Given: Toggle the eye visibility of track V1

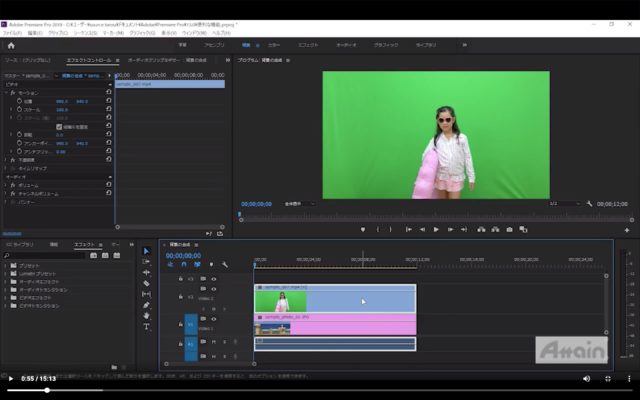Looking at the screenshot, I should click(213, 320).
